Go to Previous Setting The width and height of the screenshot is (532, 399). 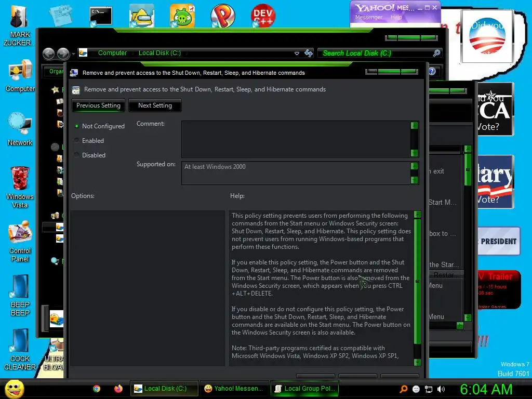click(x=98, y=105)
